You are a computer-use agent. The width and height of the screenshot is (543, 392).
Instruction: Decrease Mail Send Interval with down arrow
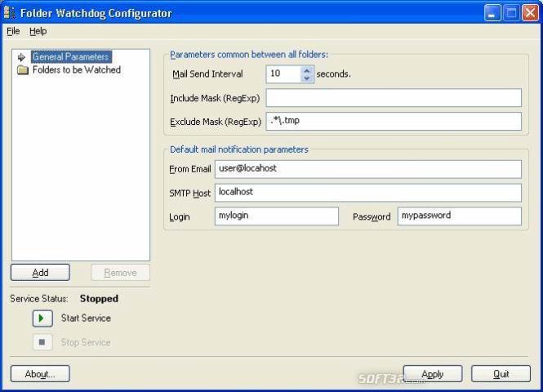click(x=307, y=78)
